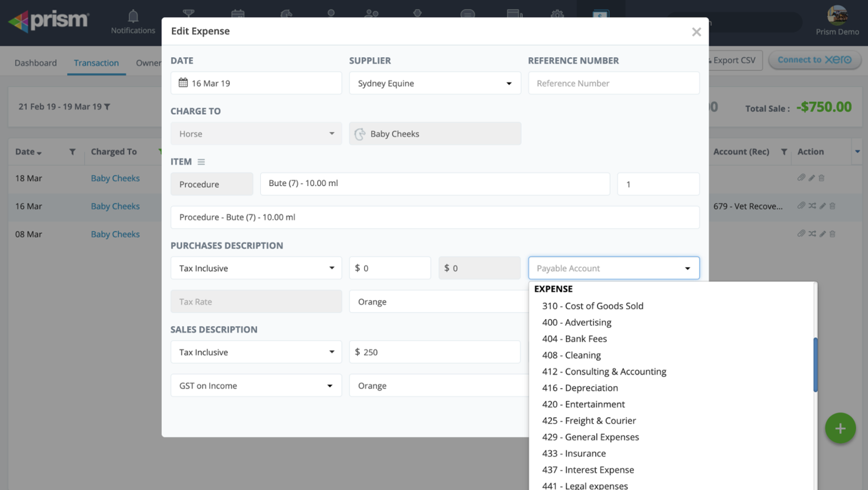This screenshot has width=868, height=490.
Task: Expand the purchases Tax Inclusive dropdown
Action: click(256, 268)
